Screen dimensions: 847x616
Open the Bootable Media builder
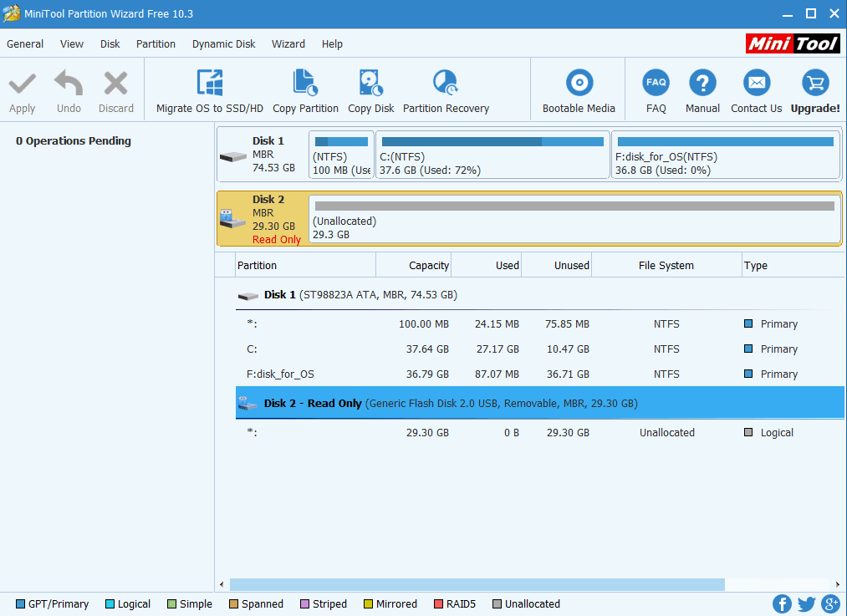(x=579, y=84)
